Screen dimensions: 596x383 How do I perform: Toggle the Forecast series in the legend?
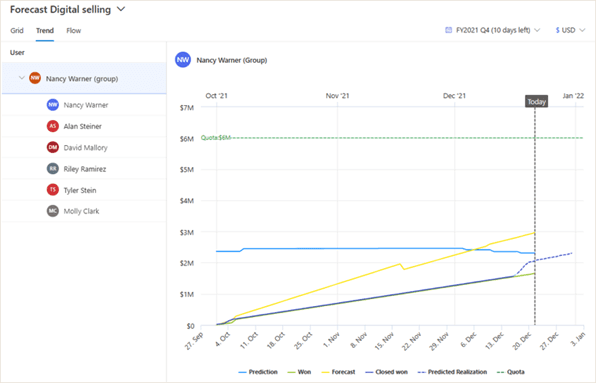pyautogui.click(x=338, y=372)
